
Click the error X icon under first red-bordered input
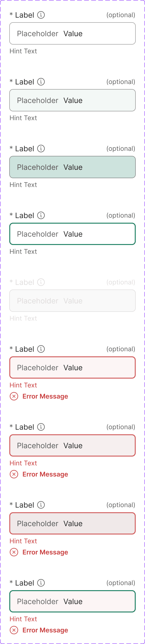(14, 396)
